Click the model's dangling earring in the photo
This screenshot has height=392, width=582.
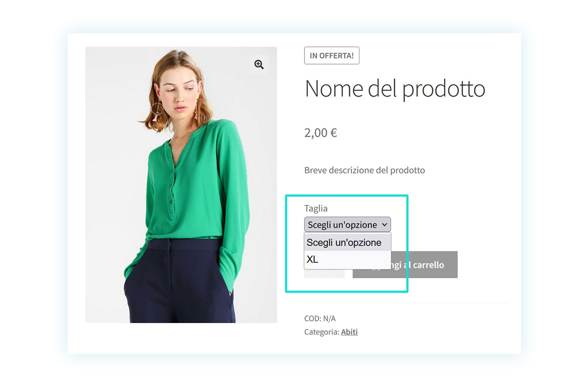(158, 112)
